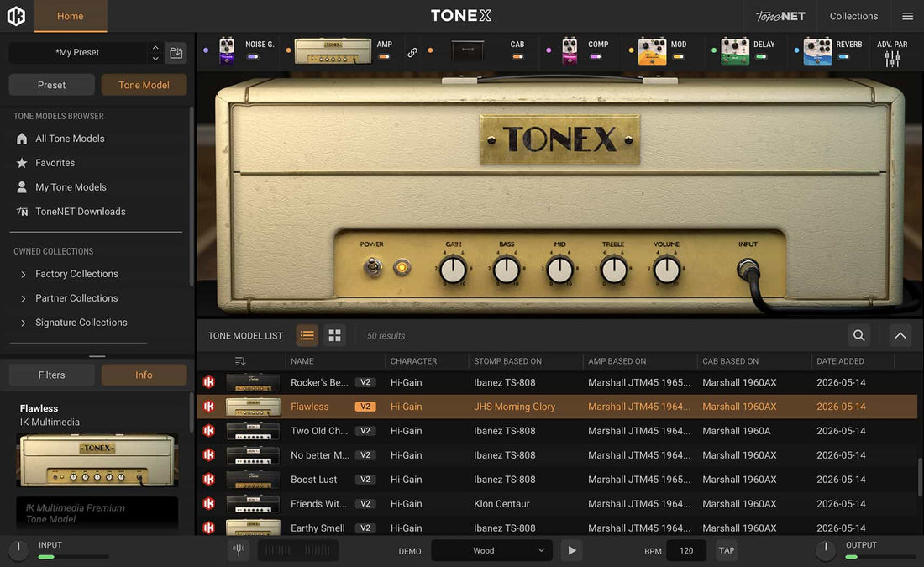Screen dimensions: 924x567
Task: Flip the amp POWER toggle switch
Action: pos(372,267)
